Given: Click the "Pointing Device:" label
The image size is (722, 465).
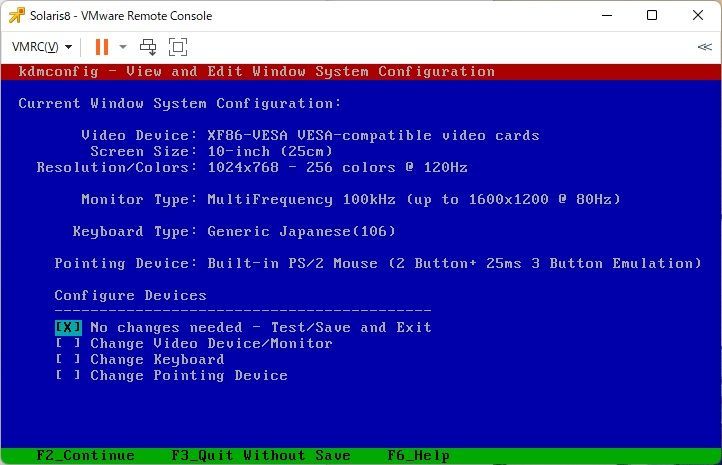Looking at the screenshot, I should point(126,263).
